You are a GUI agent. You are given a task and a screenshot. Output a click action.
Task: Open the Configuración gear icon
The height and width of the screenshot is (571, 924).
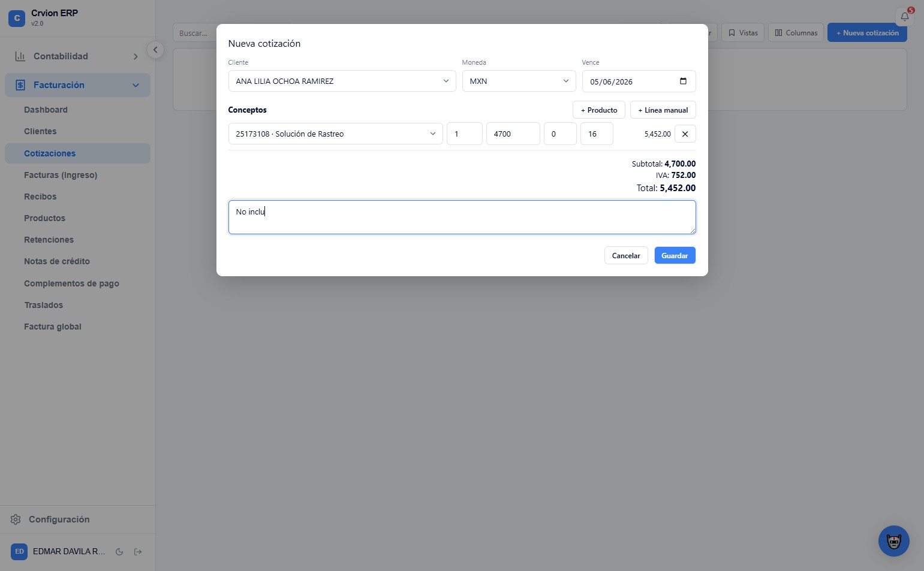click(16, 519)
